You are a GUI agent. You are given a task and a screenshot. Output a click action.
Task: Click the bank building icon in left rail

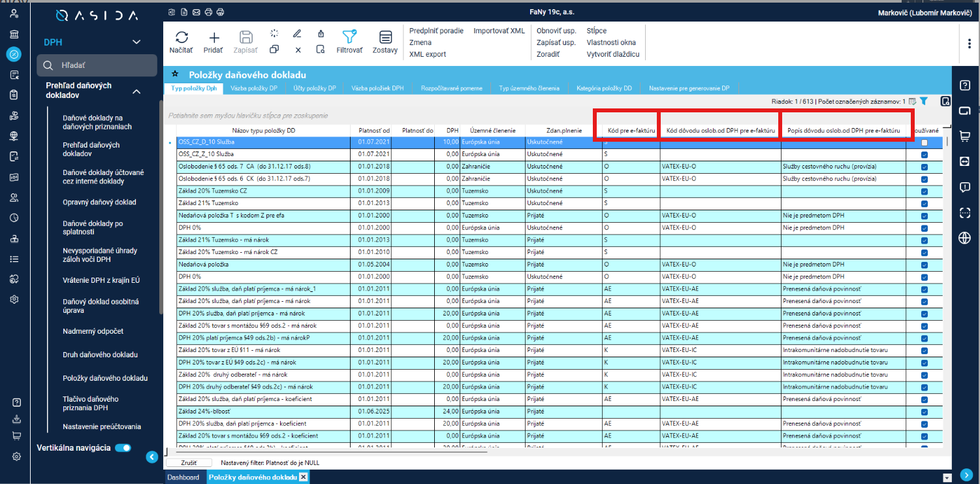14,34
